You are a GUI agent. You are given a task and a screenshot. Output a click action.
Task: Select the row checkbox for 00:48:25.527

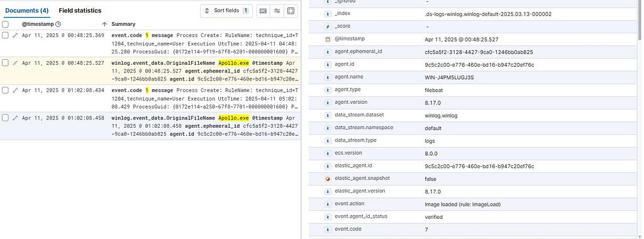[x=5, y=63]
